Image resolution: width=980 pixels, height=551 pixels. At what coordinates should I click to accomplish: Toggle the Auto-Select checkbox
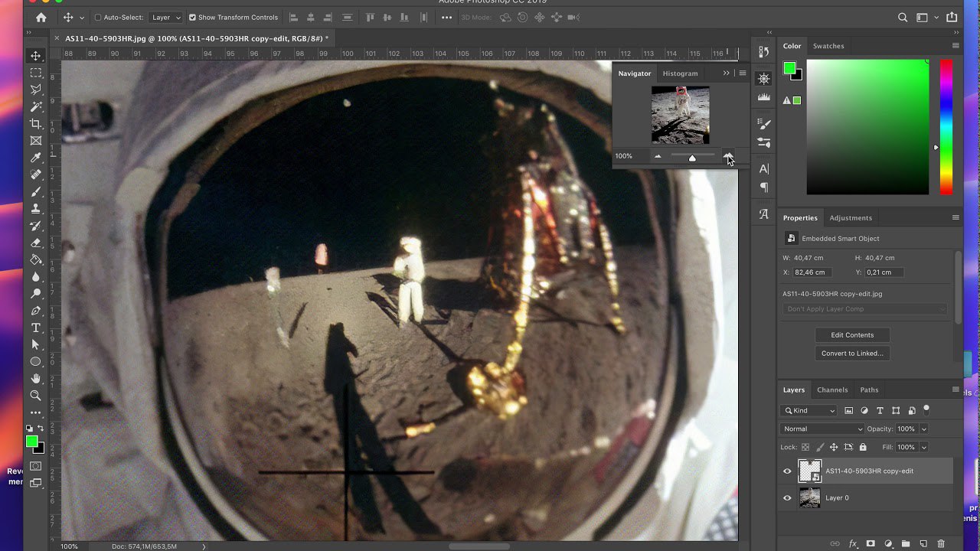pyautogui.click(x=98, y=17)
